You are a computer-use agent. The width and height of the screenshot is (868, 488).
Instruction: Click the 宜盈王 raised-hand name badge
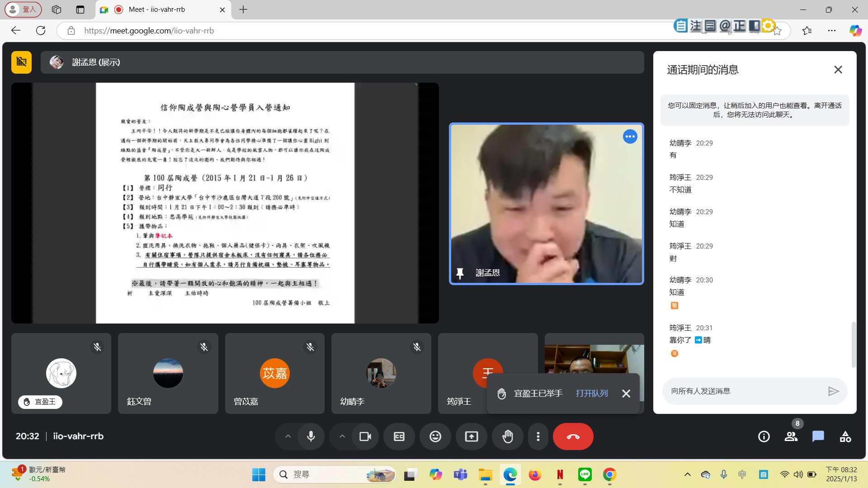click(40, 402)
